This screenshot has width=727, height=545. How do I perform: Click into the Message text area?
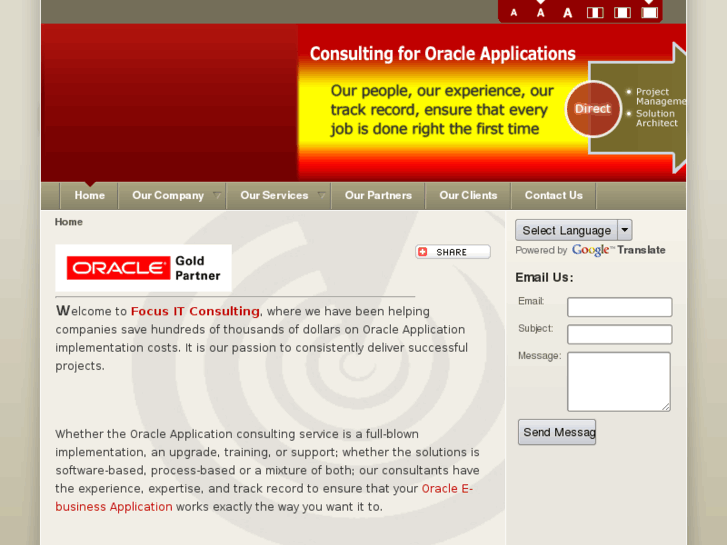[x=619, y=382]
